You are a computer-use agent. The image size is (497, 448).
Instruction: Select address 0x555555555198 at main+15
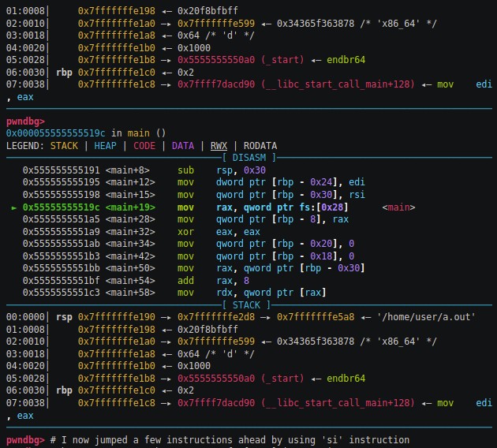tap(62, 195)
